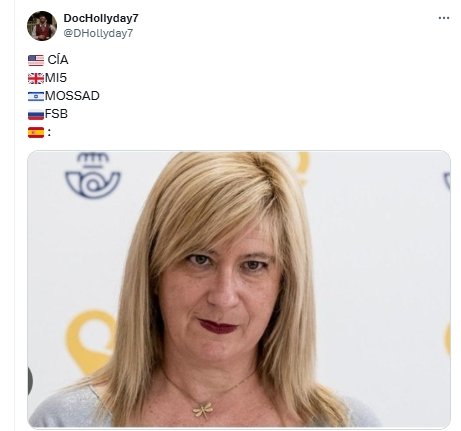Image resolution: width=461 pixels, height=431 pixels.
Task: Click the dragonfly pendant on the necklace
Action: click(x=202, y=410)
